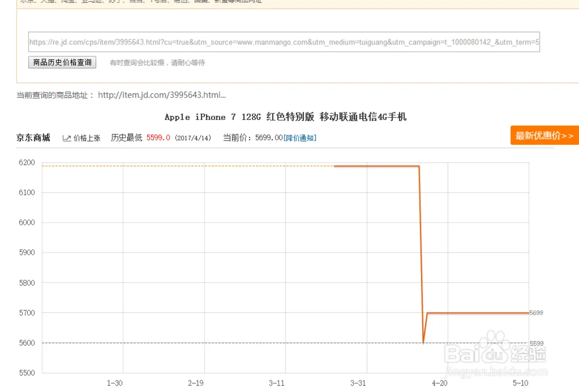Click the 3-31 date axis label
Image resolution: width=579 pixels, height=392 pixels.
click(x=358, y=383)
